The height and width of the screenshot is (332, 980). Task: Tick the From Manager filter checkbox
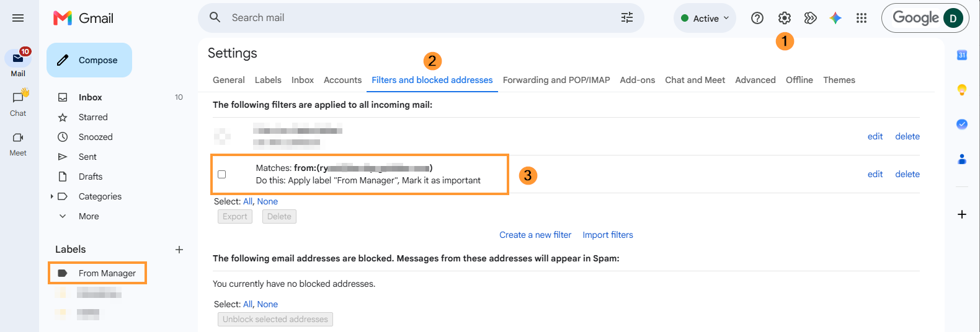coord(221,174)
